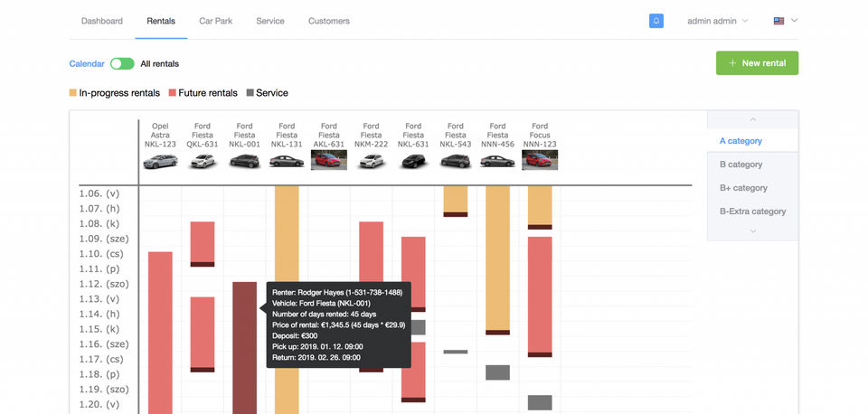
Task: Select the B category
Action: coord(741,165)
